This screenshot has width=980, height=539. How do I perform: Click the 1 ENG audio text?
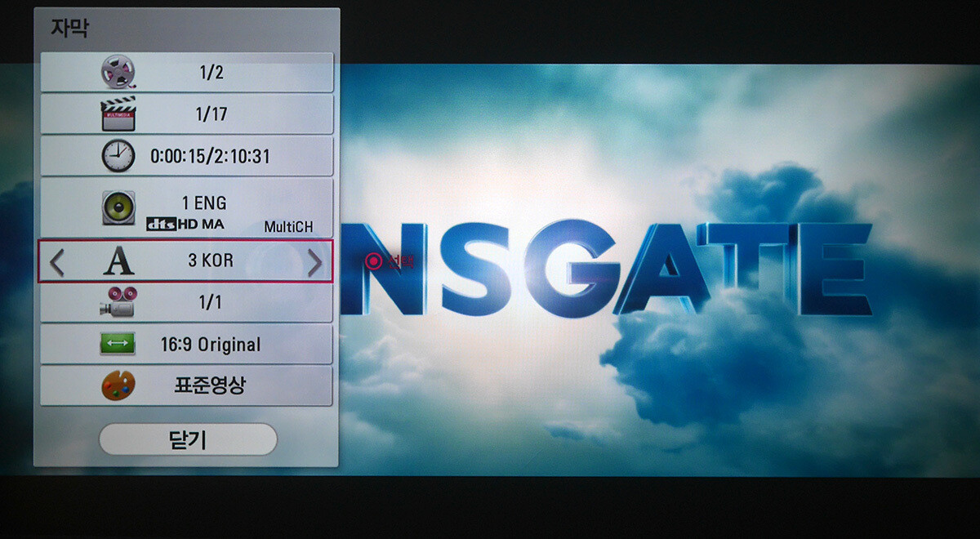(204, 202)
